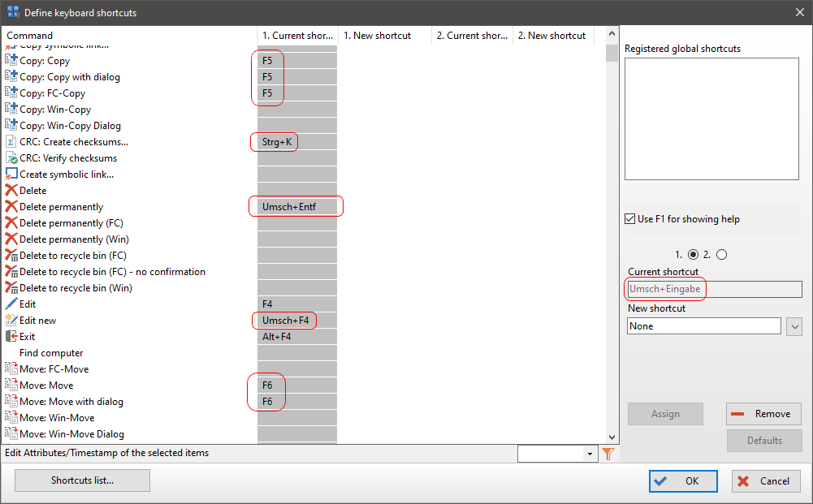The height and width of the screenshot is (504, 813).
Task: Click the icon next to Copy: Copy
Action: tap(11, 61)
